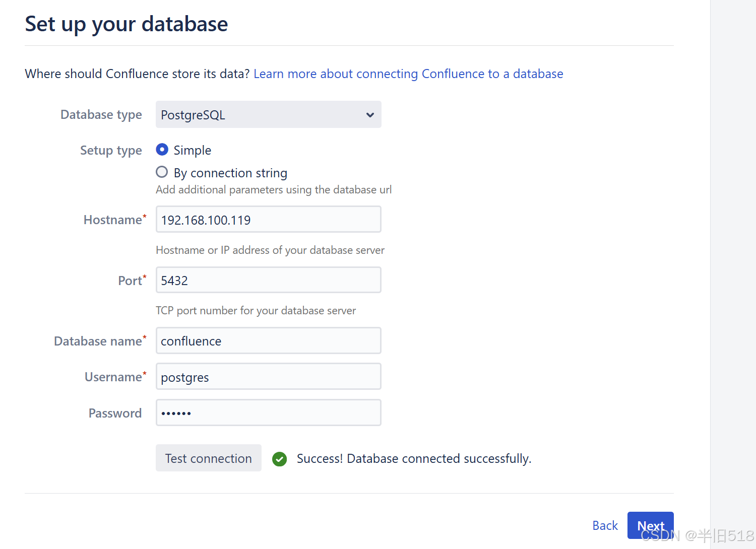Click the 'Set up your database' heading
Image resolution: width=756 pixels, height=549 pixels.
click(x=127, y=24)
